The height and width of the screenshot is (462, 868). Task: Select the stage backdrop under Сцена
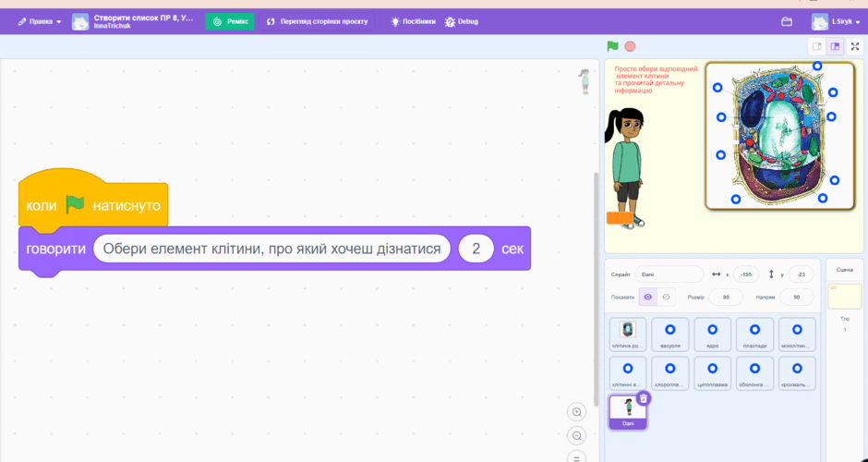(844, 297)
